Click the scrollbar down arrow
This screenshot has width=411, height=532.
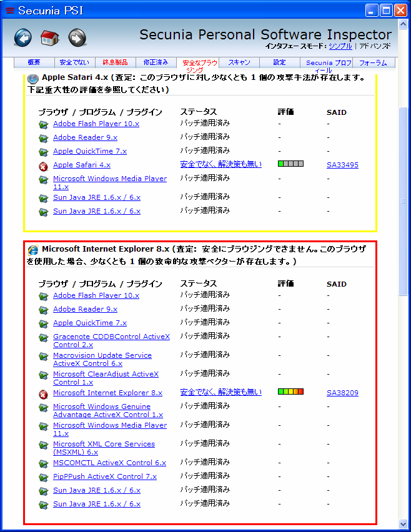[404, 524]
